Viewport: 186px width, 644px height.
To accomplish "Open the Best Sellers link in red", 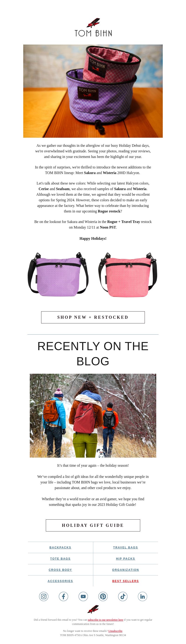I will click(125, 581).
